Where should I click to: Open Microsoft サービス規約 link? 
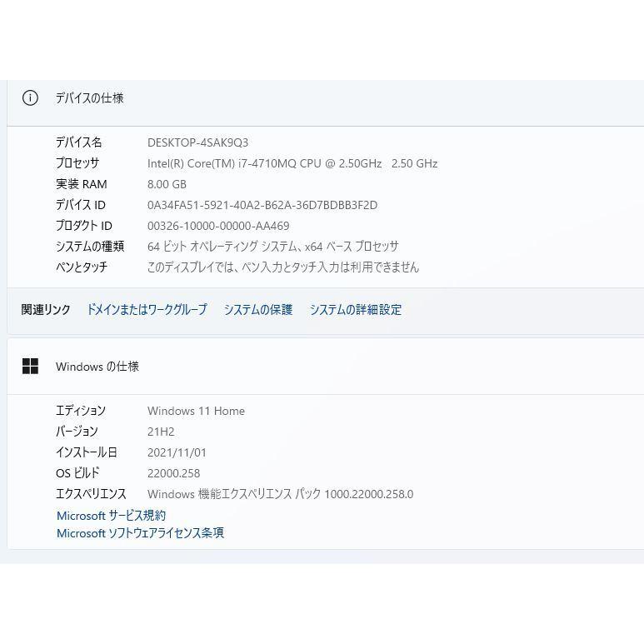coord(112,516)
